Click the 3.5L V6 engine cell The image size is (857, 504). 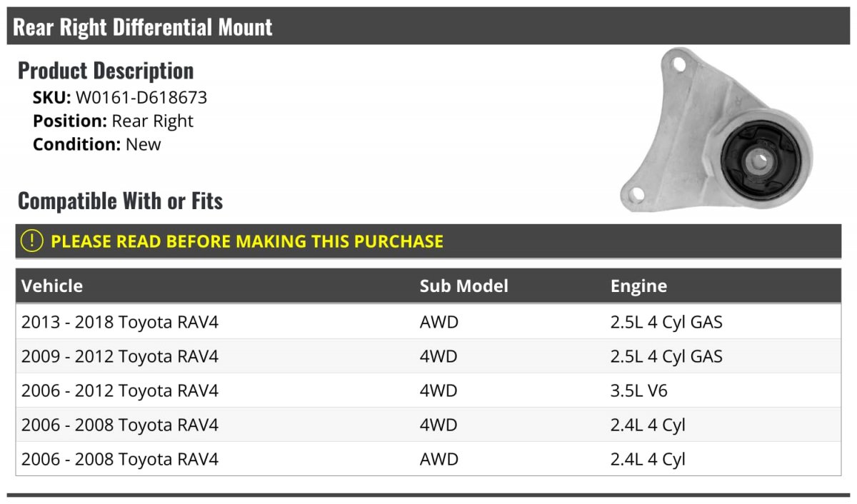click(x=639, y=390)
